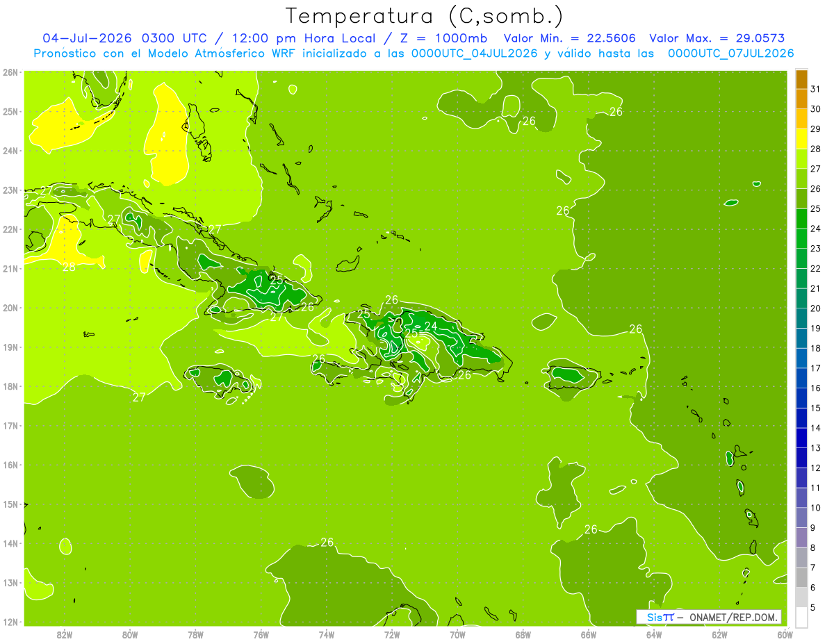Select legend scale value 13
The image size is (834, 644).
(x=816, y=448)
